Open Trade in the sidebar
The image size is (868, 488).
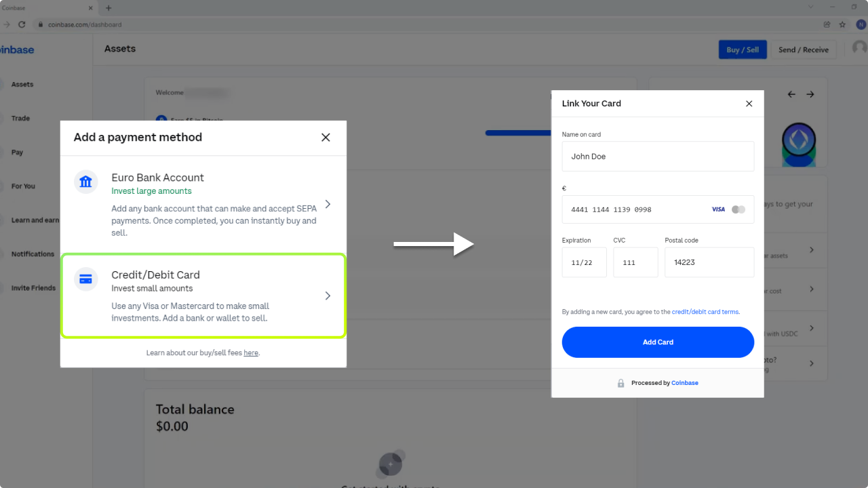(20, 119)
